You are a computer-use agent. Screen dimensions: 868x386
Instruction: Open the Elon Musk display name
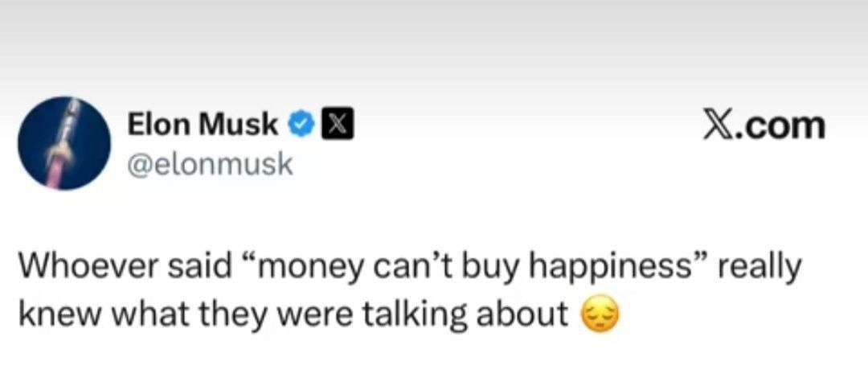(203, 124)
